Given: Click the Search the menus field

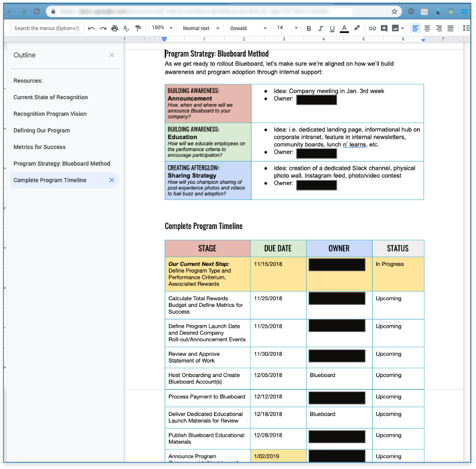Looking at the screenshot, I should 47,28.
